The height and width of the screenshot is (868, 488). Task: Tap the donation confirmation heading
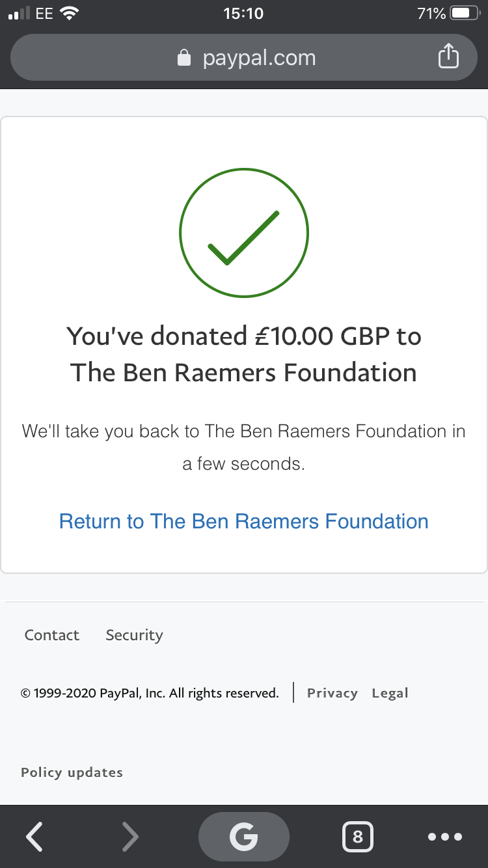click(x=244, y=355)
